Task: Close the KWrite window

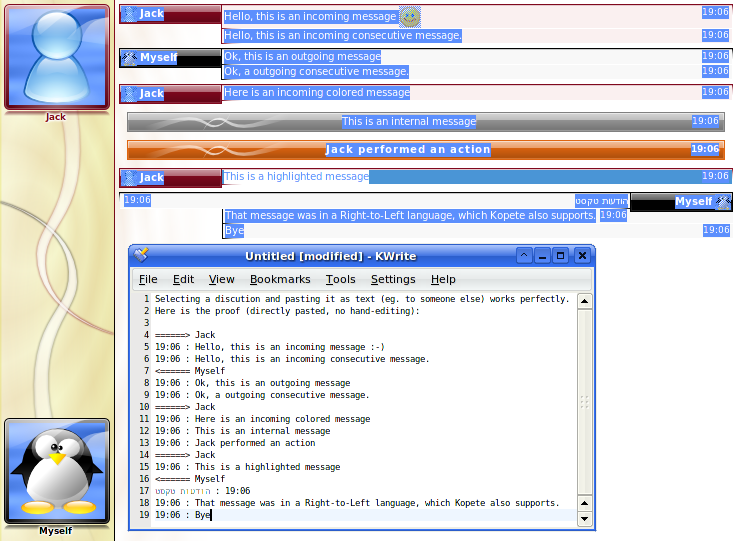Action: pos(582,256)
